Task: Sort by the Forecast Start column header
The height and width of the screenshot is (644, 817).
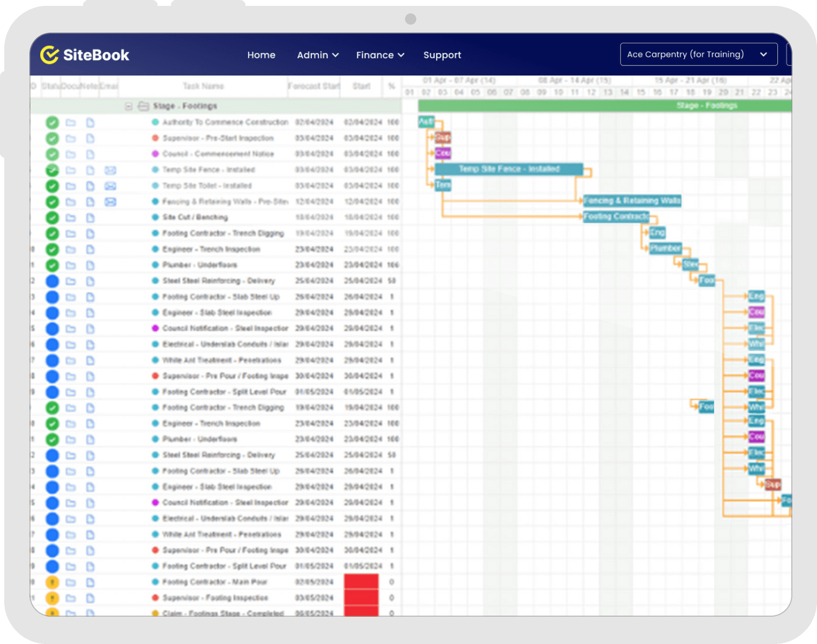Action: 313,86
